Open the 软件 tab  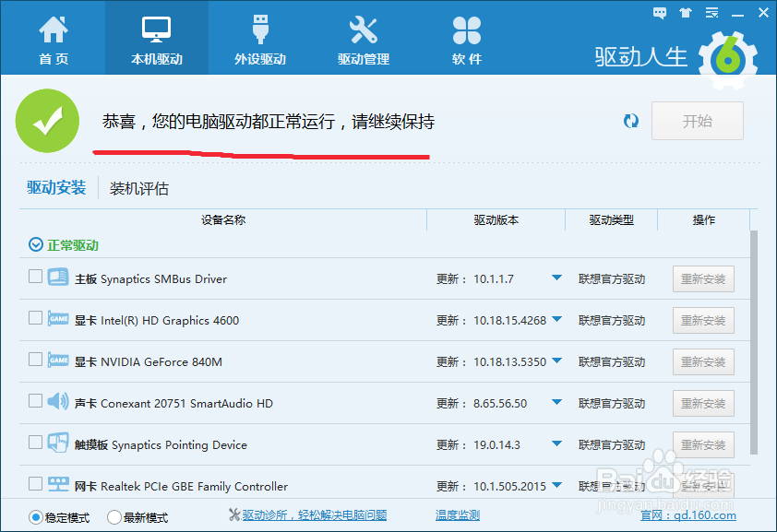pyautogui.click(x=466, y=40)
